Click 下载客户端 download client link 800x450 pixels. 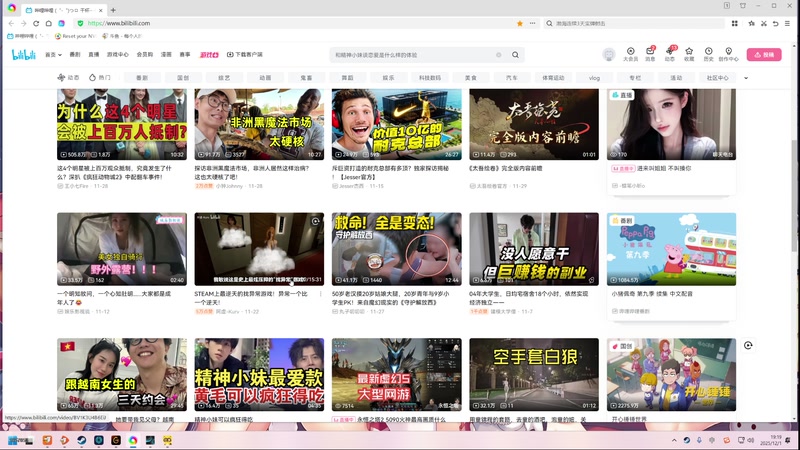245,55
